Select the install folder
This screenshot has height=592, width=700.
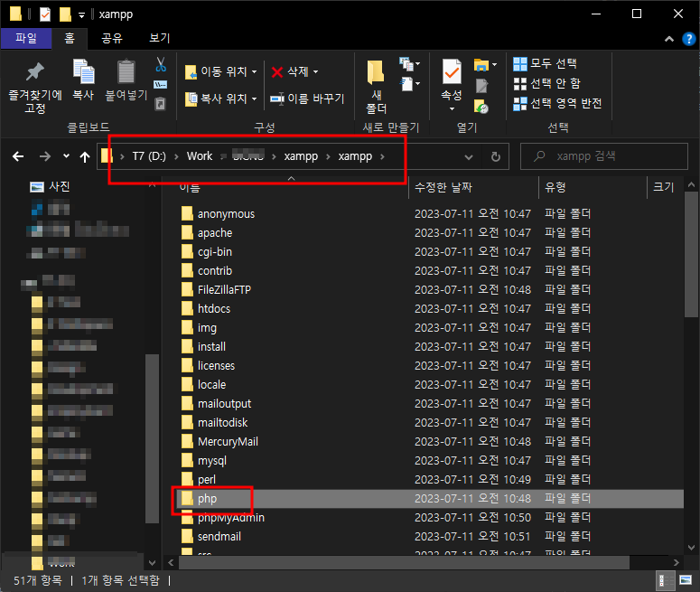pyautogui.click(x=203, y=347)
